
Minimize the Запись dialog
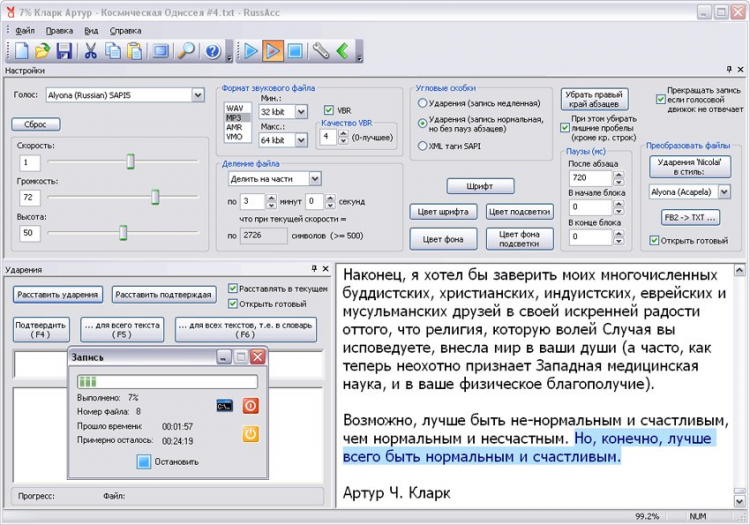224,357
